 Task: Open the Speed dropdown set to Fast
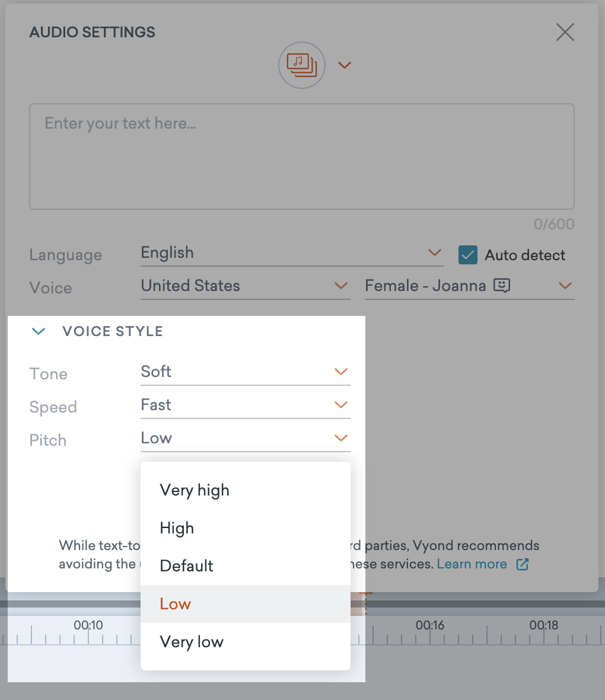click(244, 405)
